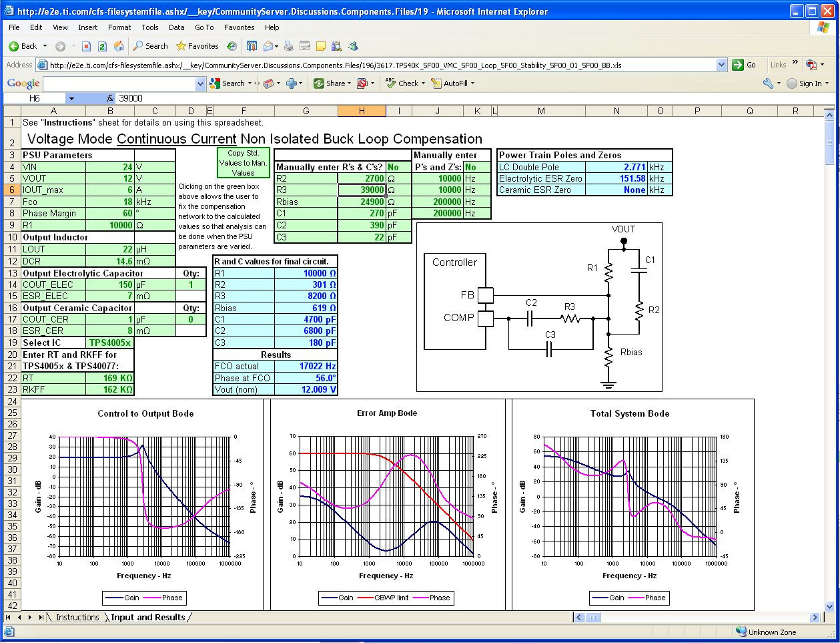Open the AutoFill dropdown arrow
The width and height of the screenshot is (840, 643).
472,83
